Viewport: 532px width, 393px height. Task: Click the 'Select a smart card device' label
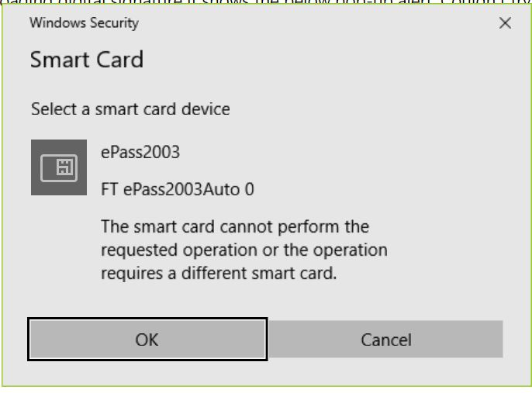130,109
